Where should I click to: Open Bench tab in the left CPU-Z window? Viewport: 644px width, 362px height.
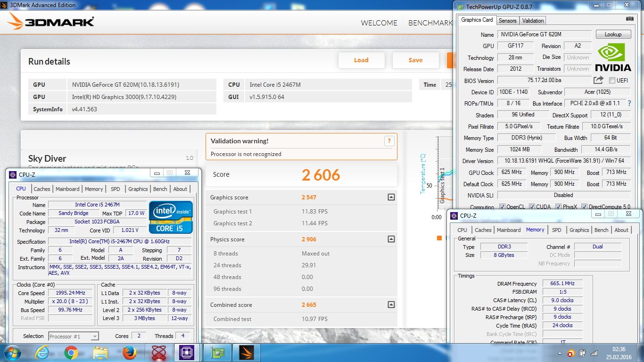point(160,189)
